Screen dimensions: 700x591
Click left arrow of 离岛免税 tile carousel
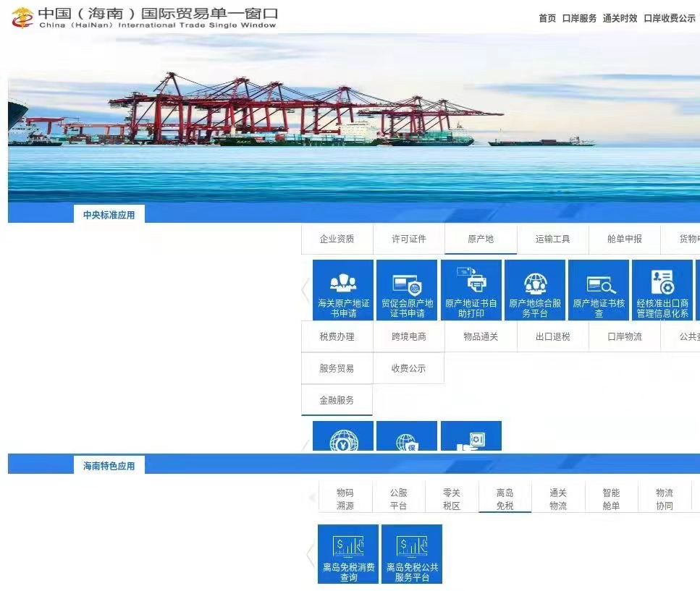pyautogui.click(x=311, y=554)
